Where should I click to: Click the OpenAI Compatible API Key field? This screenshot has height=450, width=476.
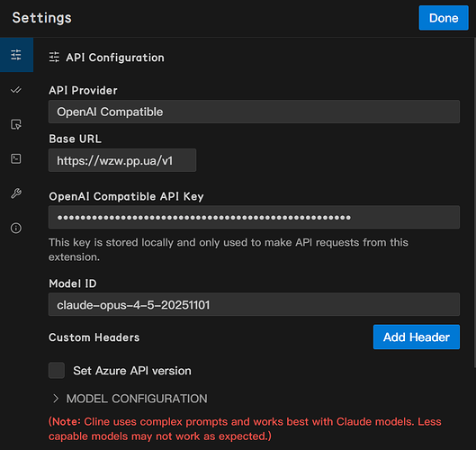pos(254,217)
